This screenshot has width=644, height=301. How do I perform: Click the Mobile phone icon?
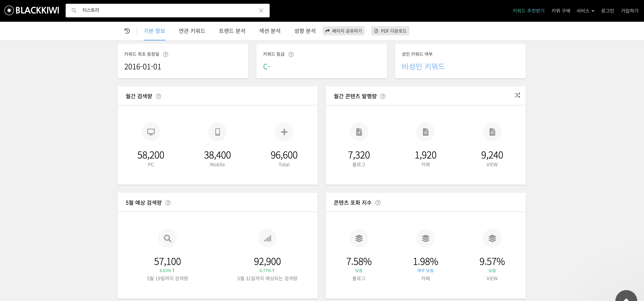[x=217, y=132]
